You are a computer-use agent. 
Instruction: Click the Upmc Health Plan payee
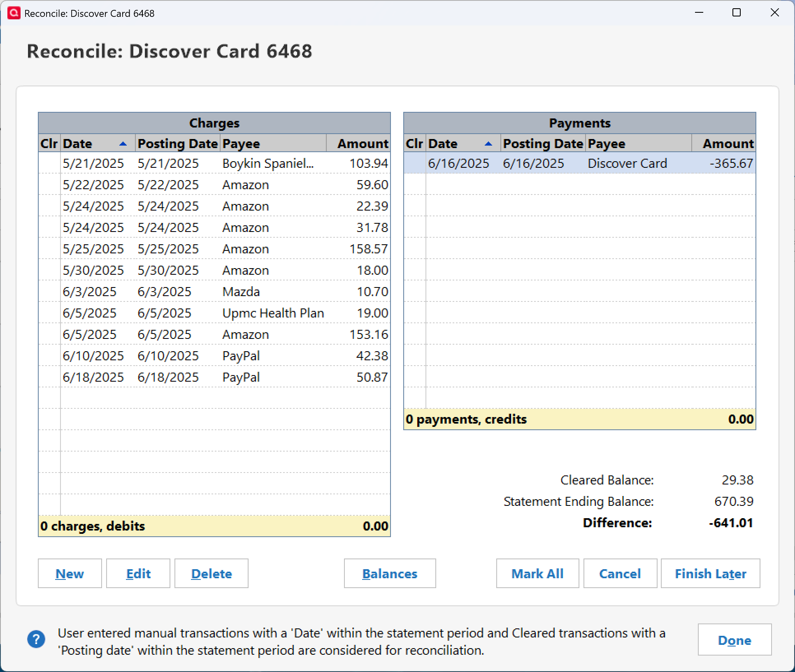pos(273,313)
